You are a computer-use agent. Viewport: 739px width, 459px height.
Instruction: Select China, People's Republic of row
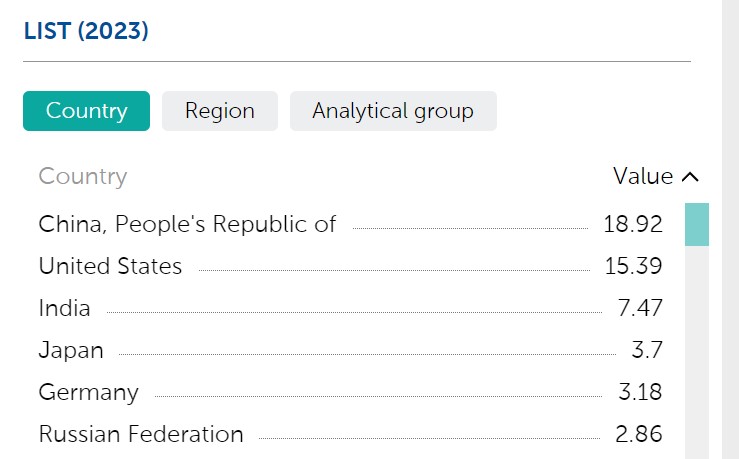tap(350, 224)
